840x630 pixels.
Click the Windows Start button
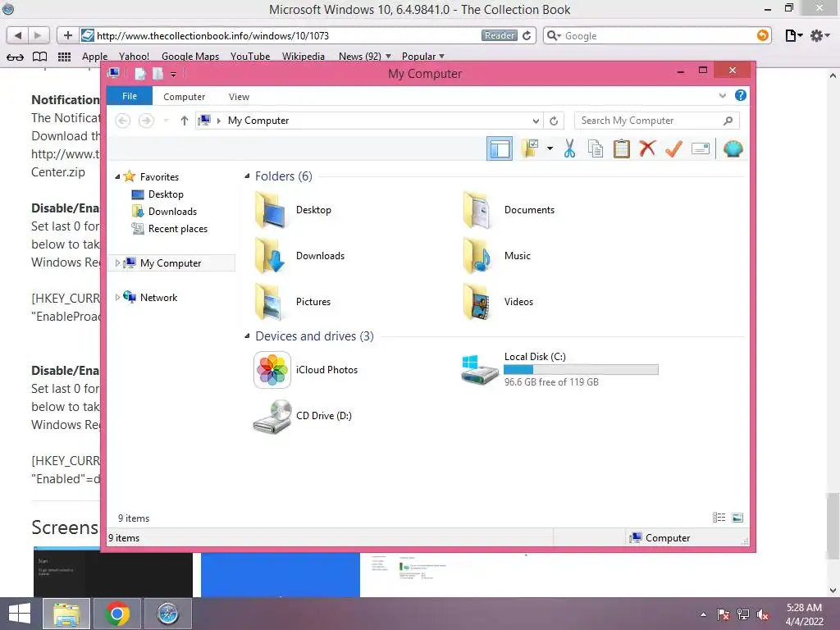pos(20,614)
